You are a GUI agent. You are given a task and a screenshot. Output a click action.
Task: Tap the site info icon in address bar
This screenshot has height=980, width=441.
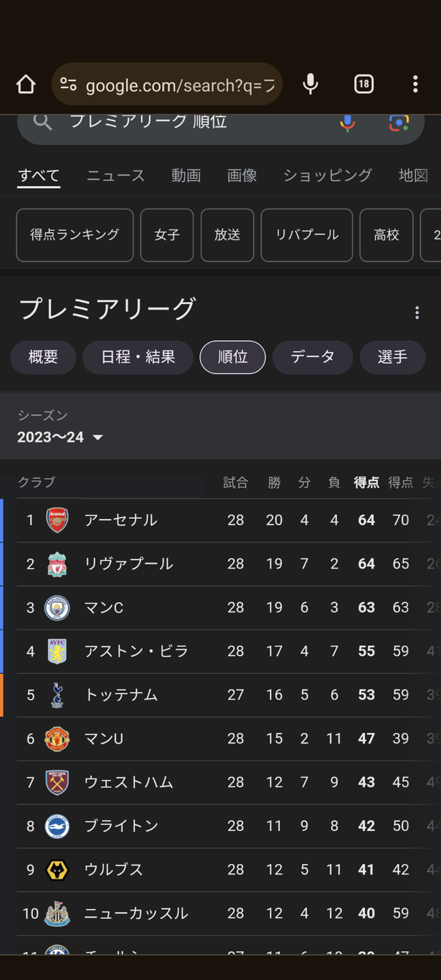pyautogui.click(x=68, y=85)
